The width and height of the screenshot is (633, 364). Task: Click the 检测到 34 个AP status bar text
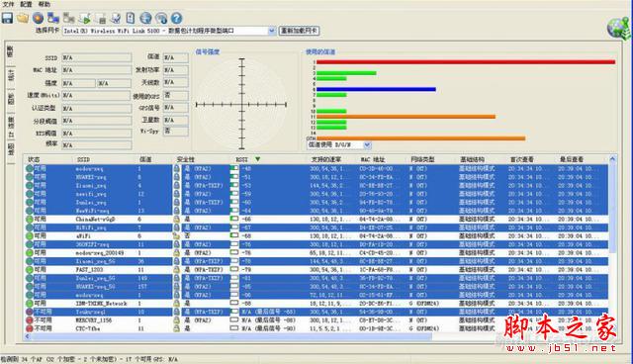click(x=89, y=359)
